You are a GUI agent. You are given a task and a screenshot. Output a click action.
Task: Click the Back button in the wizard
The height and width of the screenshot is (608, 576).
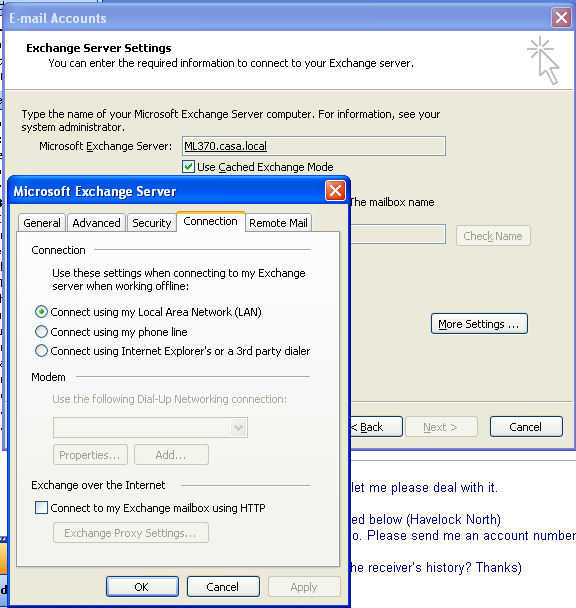[x=376, y=427]
